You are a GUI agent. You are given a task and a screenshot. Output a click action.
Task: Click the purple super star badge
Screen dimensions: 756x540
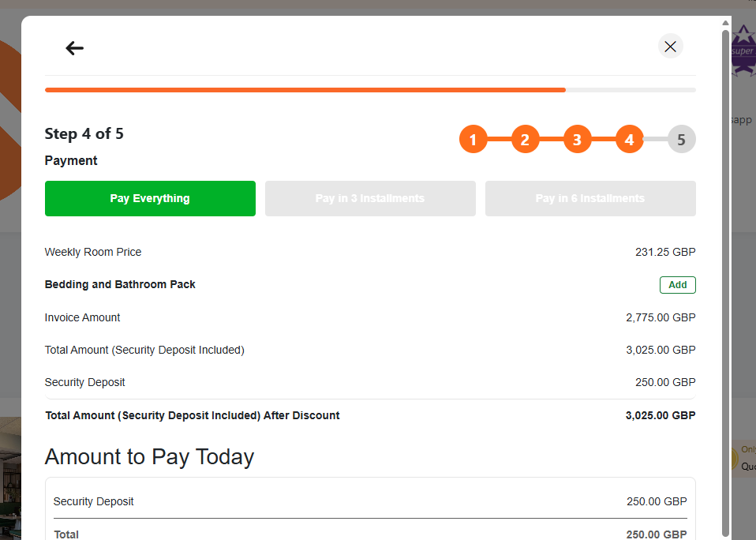(743, 51)
